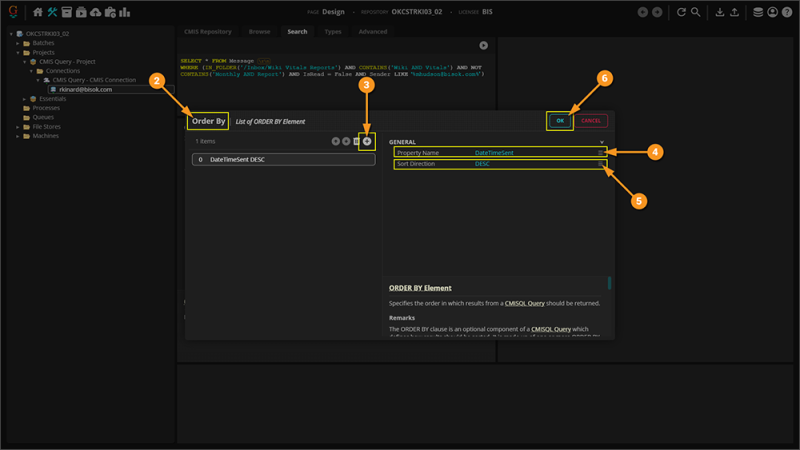Screen dimensions: 800x450
Task: Select the Essentials project node
Action: tap(53, 99)
